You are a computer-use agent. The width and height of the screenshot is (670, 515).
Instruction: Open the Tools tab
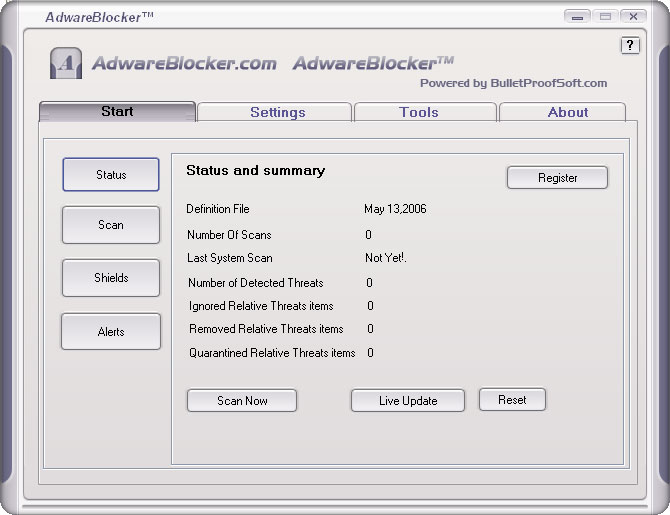tap(425, 112)
